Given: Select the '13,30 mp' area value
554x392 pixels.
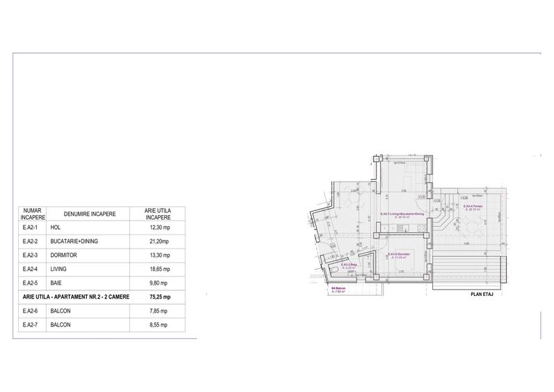Looking at the screenshot, I should pos(159,256).
